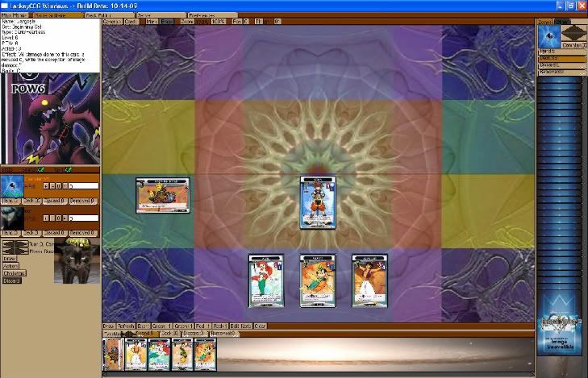Viewport: 588px width, 378px height.
Task: Open the Deck 36 zone tab
Action: (170, 333)
